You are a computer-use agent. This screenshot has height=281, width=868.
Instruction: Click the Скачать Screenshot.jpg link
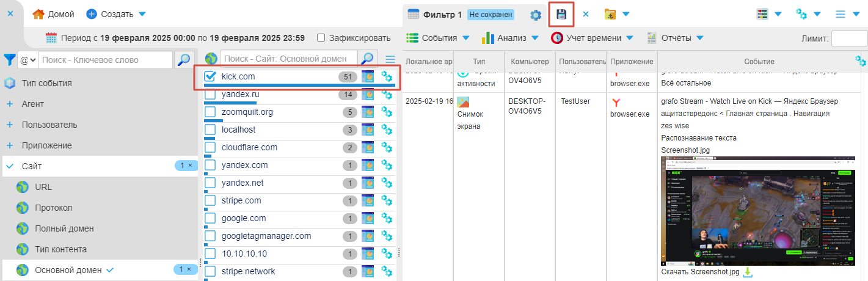click(700, 272)
